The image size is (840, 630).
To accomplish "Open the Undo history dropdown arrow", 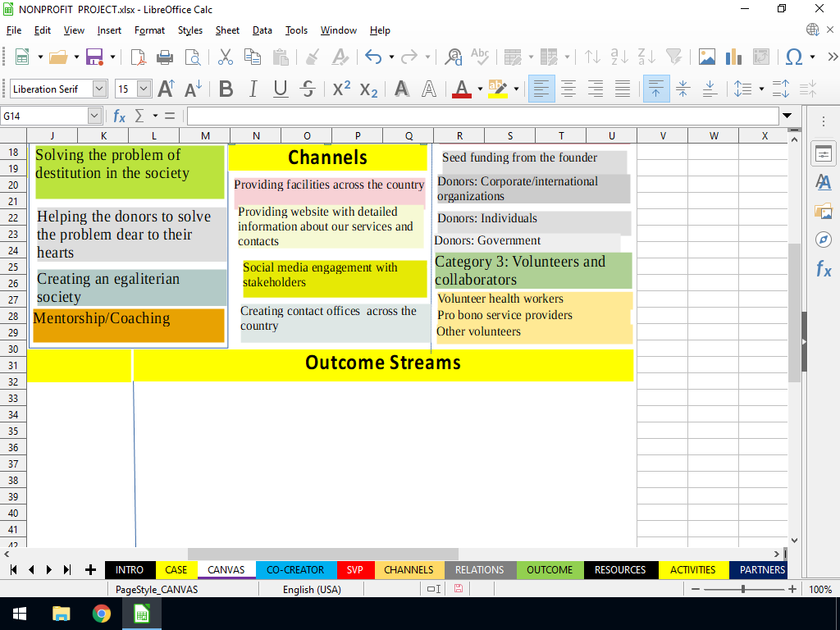I will [x=391, y=57].
